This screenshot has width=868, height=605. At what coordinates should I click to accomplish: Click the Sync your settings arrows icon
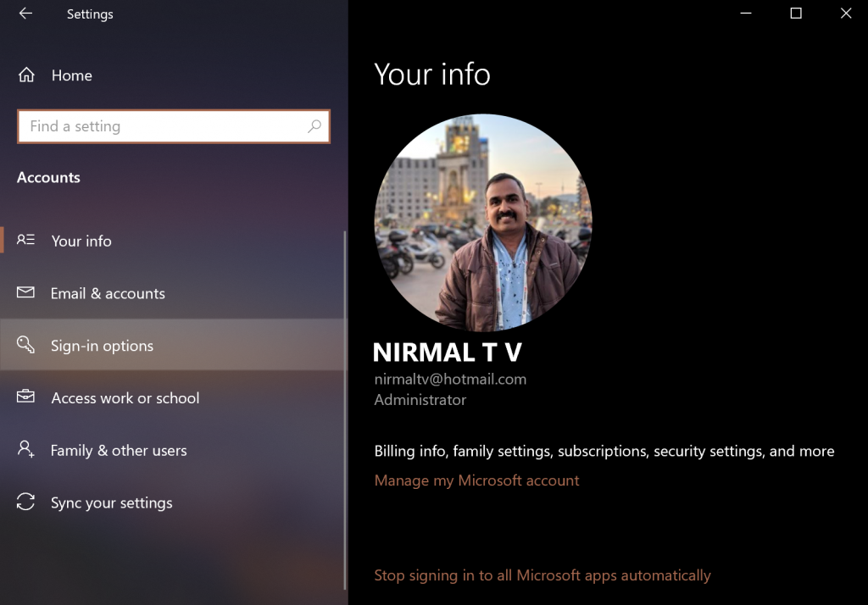(x=25, y=502)
